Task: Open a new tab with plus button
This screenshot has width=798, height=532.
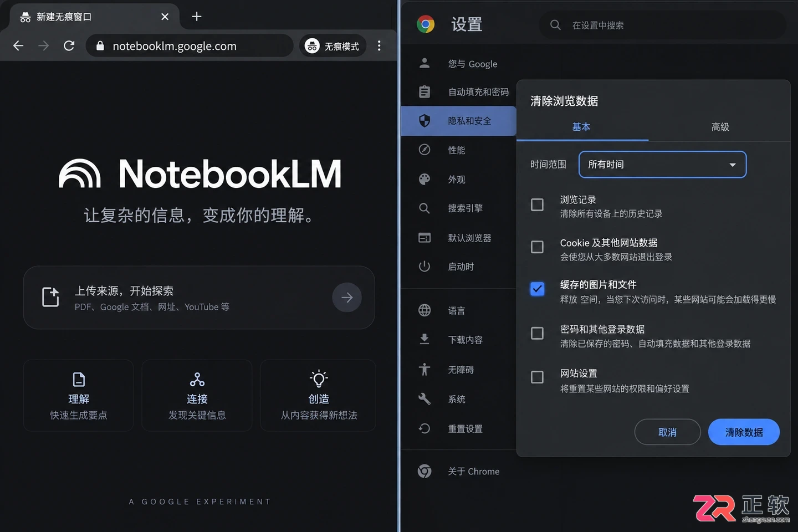Action: 197,17
